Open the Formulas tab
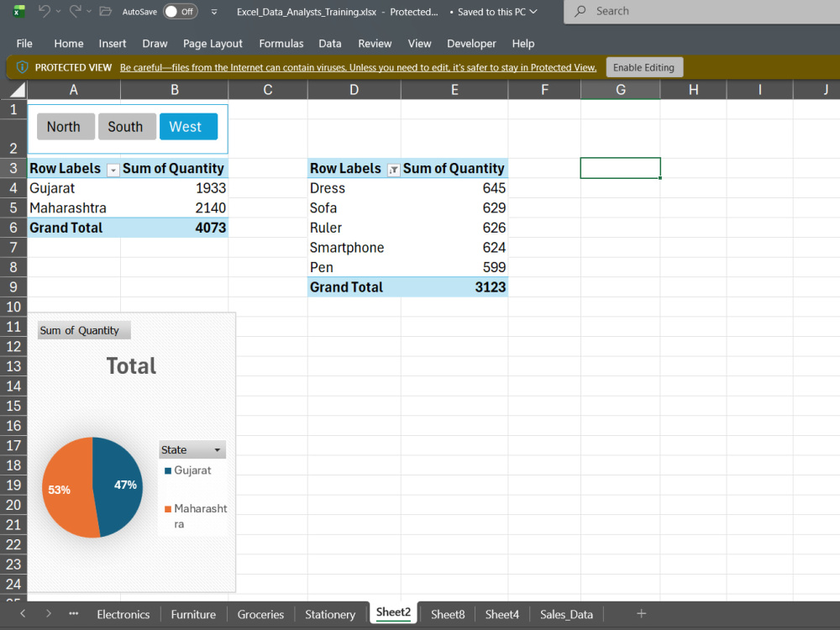 tap(281, 44)
